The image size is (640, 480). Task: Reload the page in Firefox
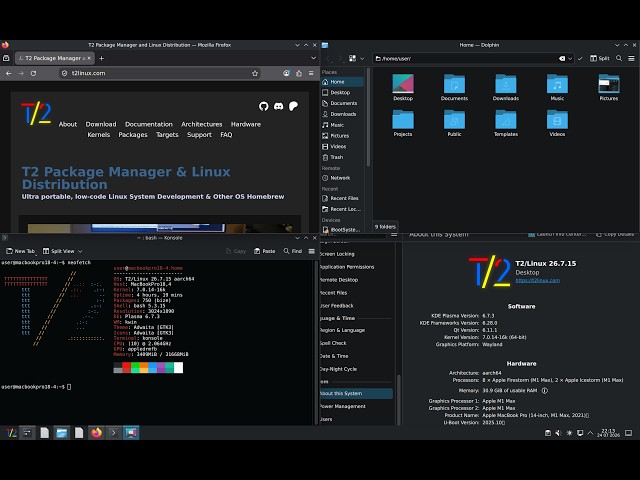(33, 73)
